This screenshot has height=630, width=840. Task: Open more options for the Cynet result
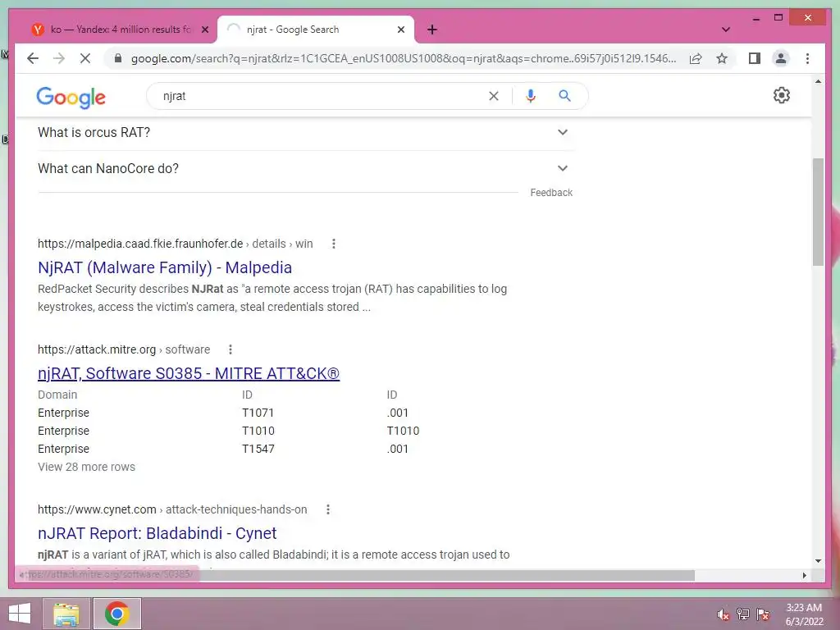point(328,509)
